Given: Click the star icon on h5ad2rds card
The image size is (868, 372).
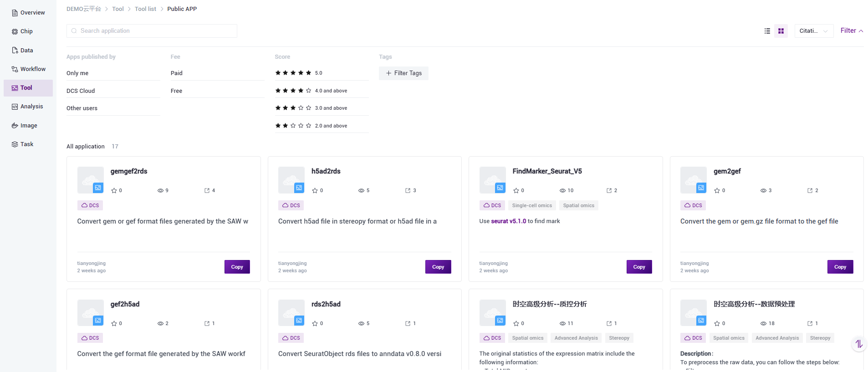Looking at the screenshot, I should (x=315, y=191).
